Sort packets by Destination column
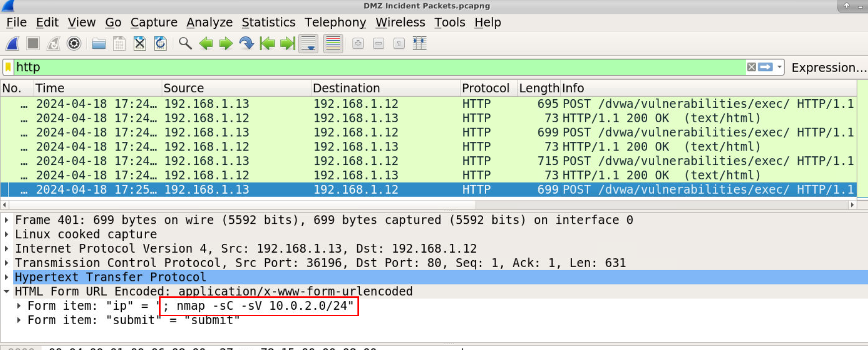868x350 pixels. point(386,88)
